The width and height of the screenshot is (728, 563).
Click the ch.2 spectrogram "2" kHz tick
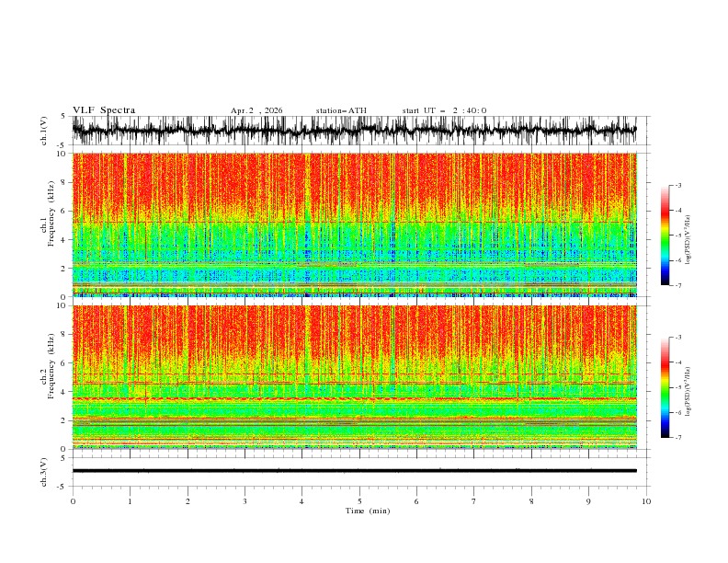pyautogui.click(x=64, y=420)
